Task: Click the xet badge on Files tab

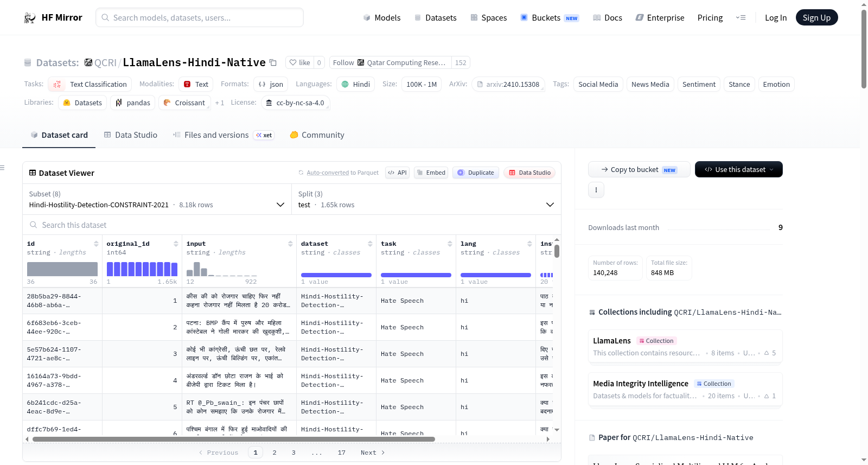Action: tap(264, 135)
